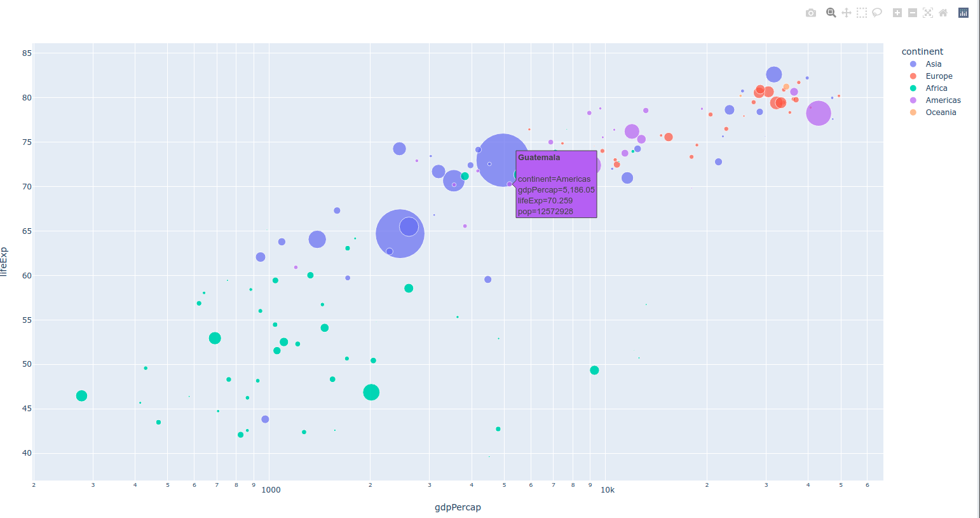
Task: Click the continent legend title
Action: 922,51
